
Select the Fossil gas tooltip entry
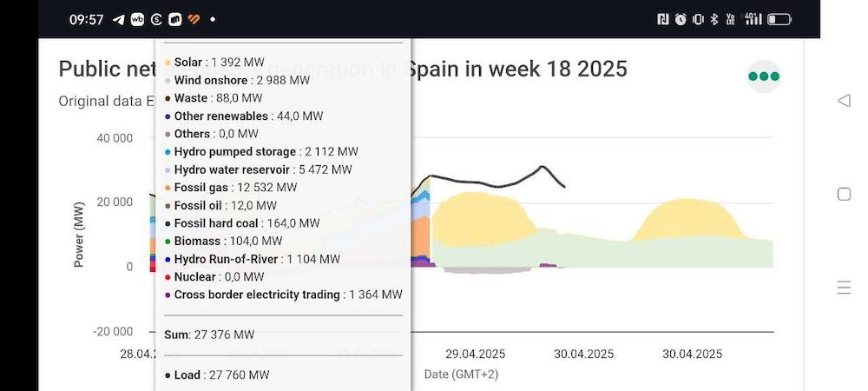point(235,188)
